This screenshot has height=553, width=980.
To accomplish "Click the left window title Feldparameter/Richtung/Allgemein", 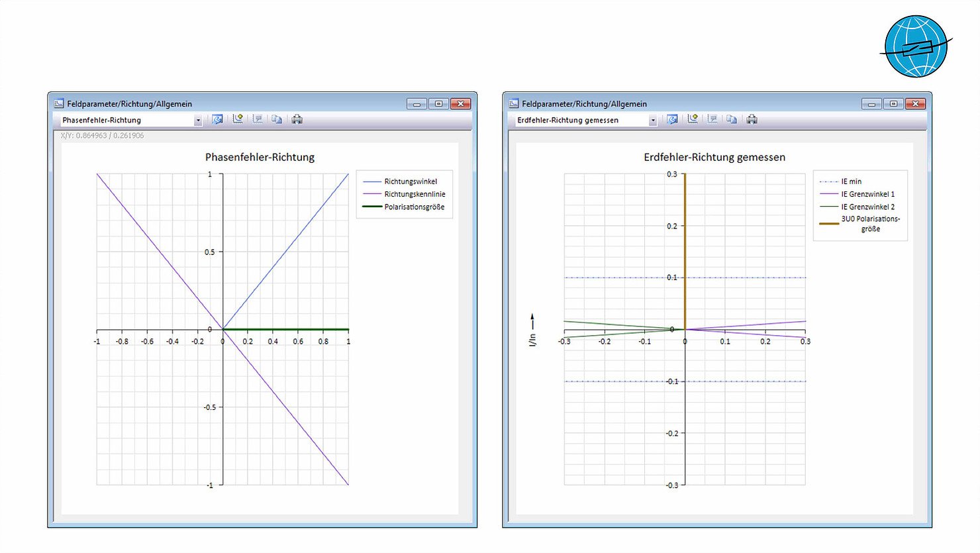I will [x=129, y=104].
